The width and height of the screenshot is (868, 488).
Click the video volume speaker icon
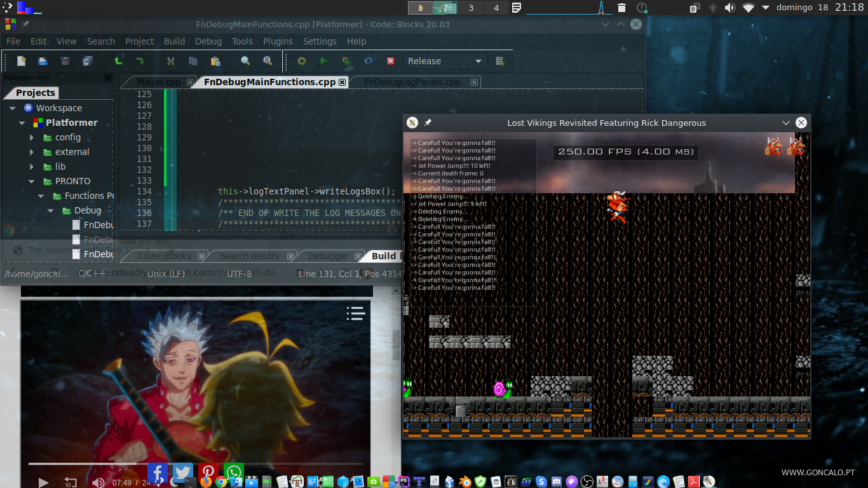coord(98,482)
